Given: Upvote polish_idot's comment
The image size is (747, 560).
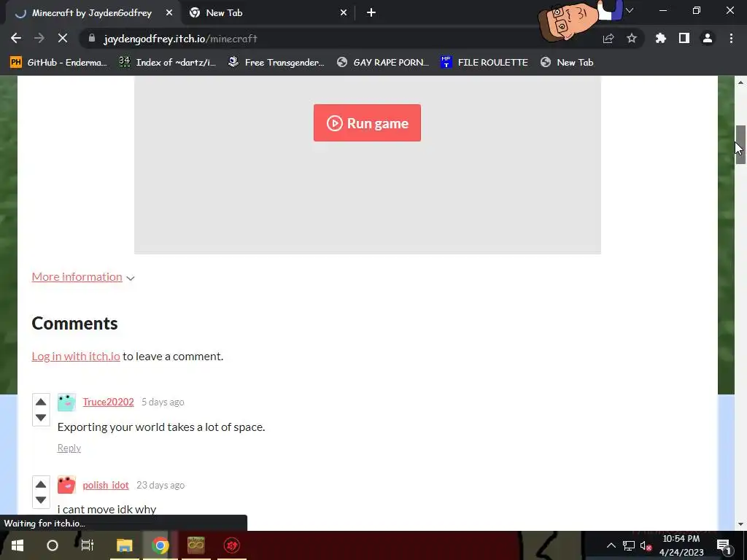Looking at the screenshot, I should pos(41,484).
